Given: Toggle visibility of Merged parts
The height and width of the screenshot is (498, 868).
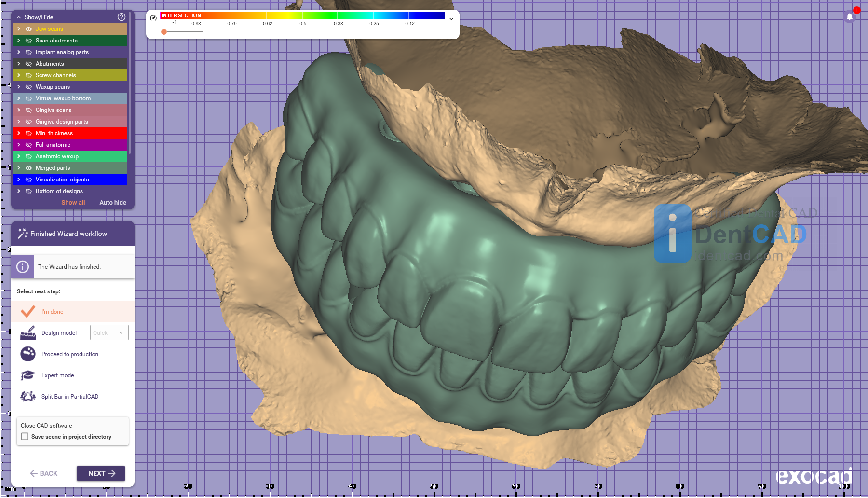Looking at the screenshot, I should tap(28, 168).
